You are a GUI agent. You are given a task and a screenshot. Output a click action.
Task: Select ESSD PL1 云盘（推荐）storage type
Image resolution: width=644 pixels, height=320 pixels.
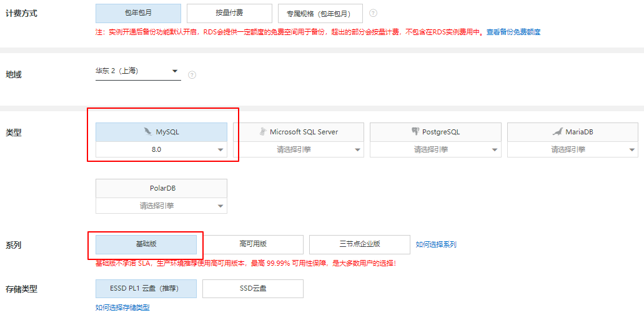146,289
